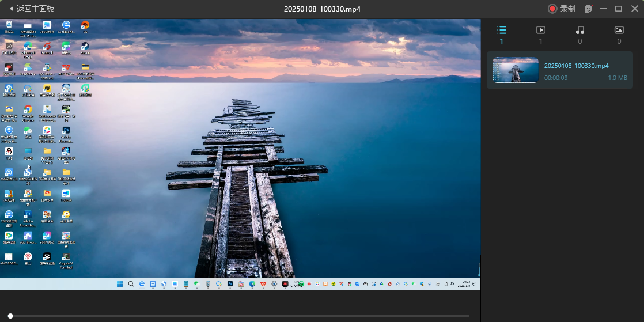Image resolution: width=644 pixels, height=322 pixels.
Task: Open the audio files music note tab
Action: click(x=580, y=34)
